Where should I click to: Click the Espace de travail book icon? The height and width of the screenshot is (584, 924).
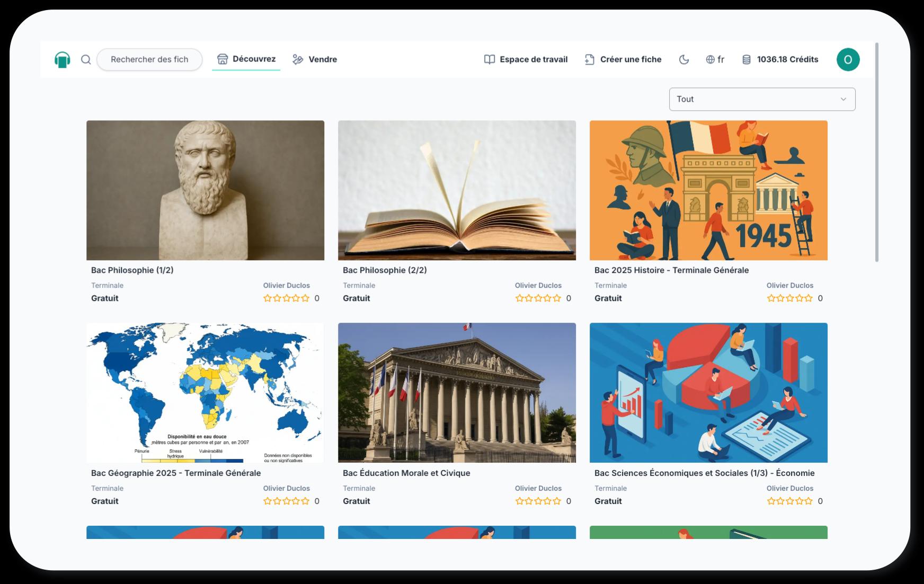point(490,59)
